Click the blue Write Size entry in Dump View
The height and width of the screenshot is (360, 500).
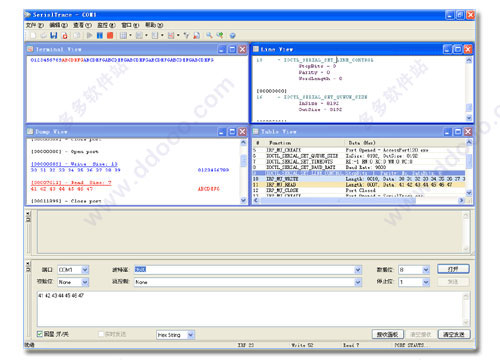pyautogui.click(x=74, y=164)
